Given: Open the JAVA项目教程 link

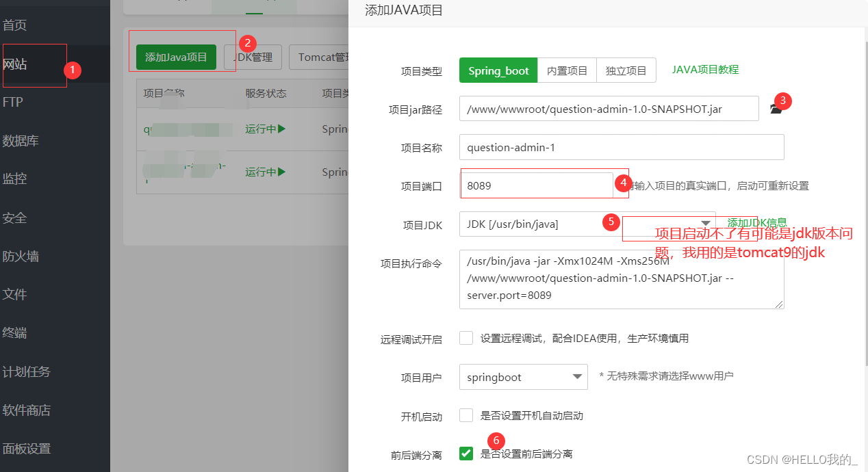Looking at the screenshot, I should (x=705, y=69).
